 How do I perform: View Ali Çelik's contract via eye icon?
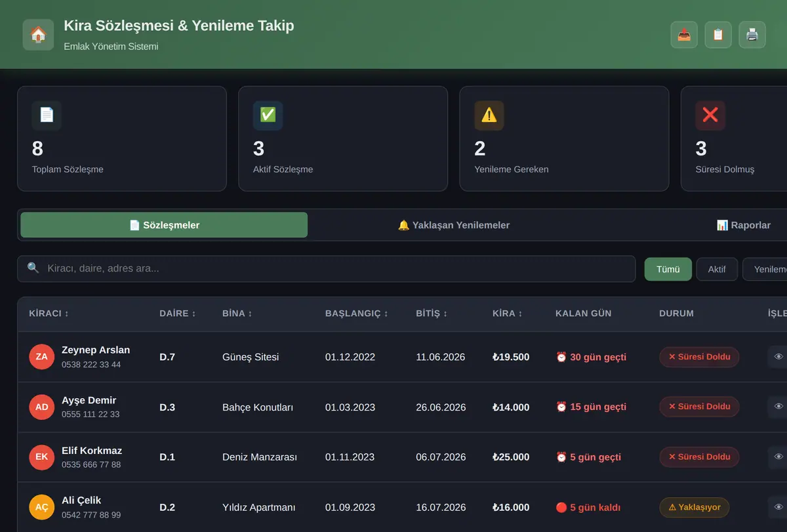[778, 507]
